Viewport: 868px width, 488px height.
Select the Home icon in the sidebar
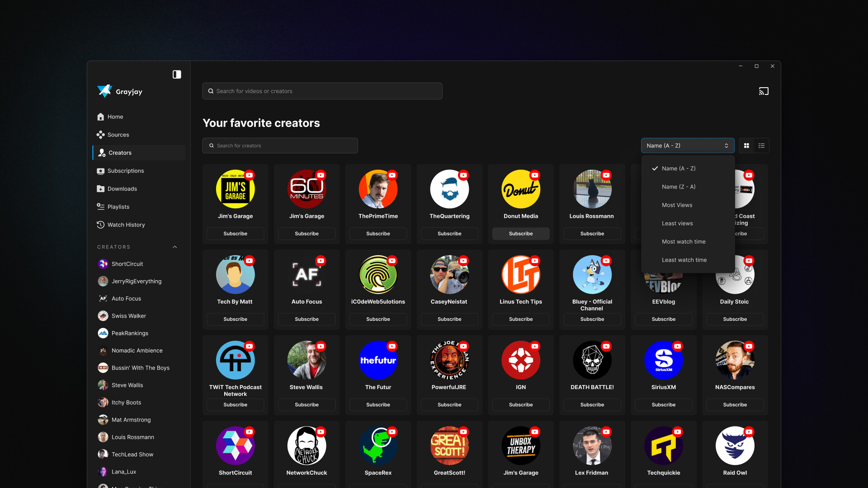[x=100, y=117]
